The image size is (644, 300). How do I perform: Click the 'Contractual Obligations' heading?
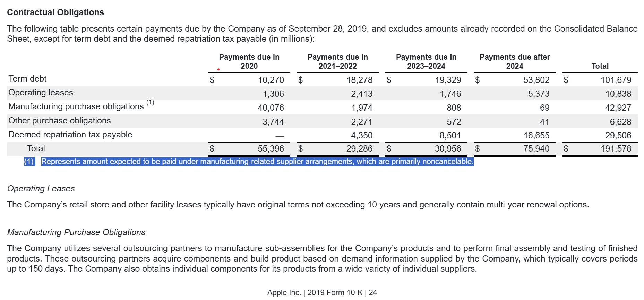click(x=55, y=12)
